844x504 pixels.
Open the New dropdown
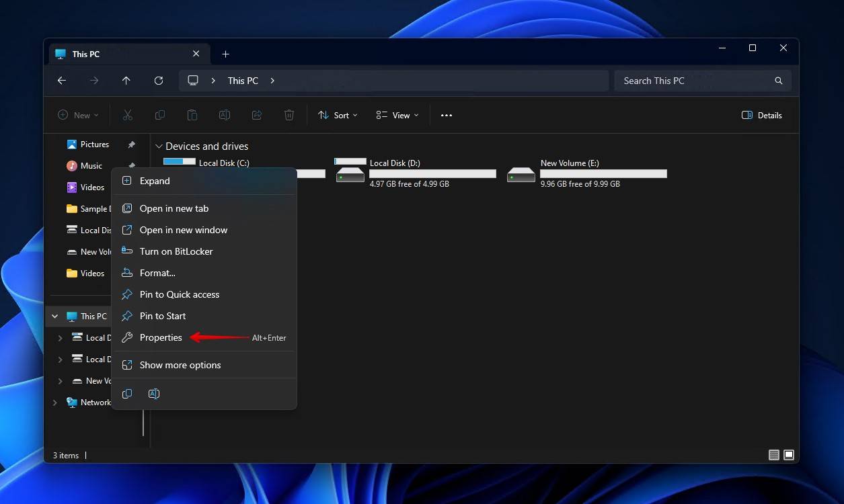(78, 115)
